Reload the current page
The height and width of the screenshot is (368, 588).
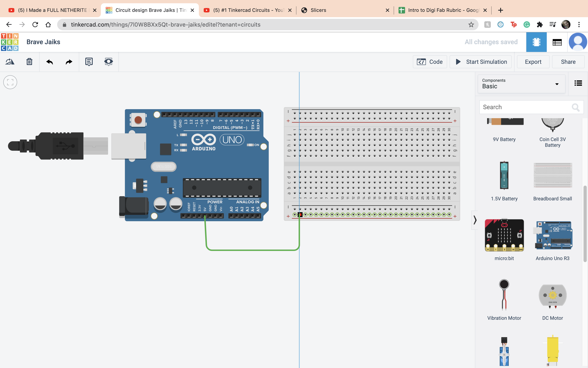[35, 25]
